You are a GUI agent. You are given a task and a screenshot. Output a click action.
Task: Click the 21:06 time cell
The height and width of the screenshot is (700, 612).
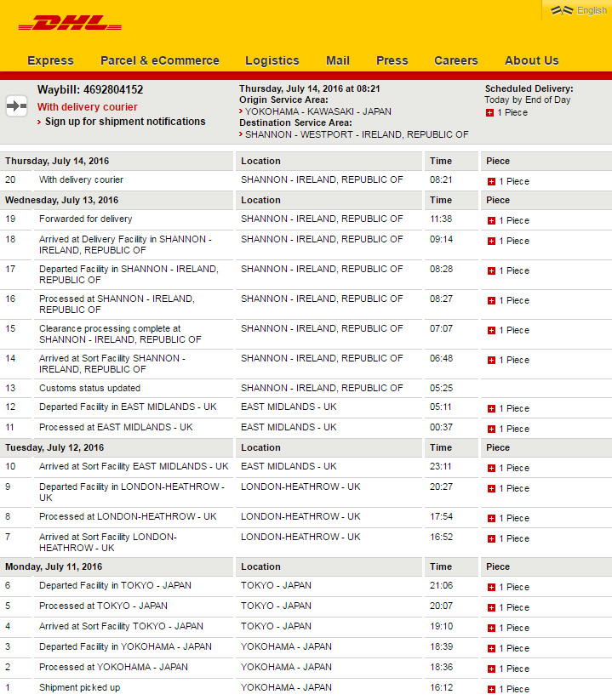442,586
